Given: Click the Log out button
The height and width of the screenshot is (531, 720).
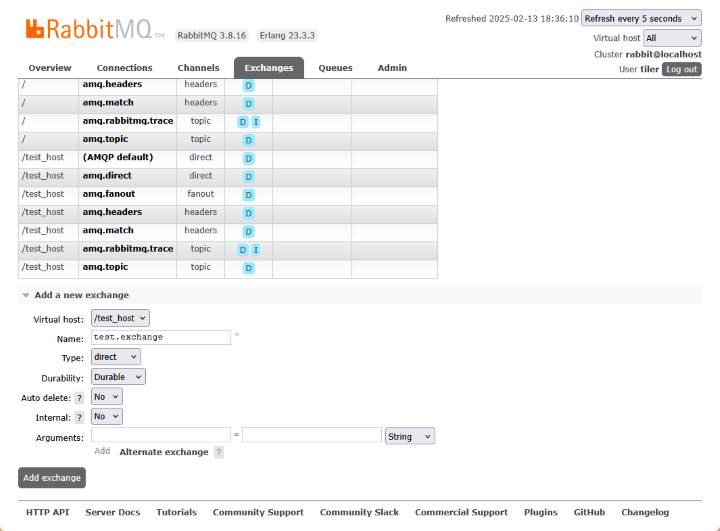Looking at the screenshot, I should [681, 69].
